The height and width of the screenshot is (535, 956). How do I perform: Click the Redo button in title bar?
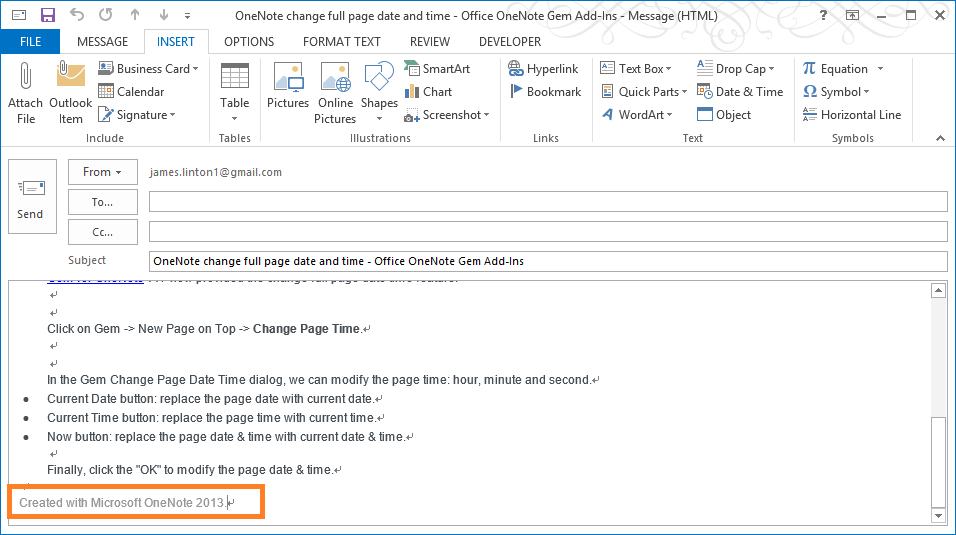coord(105,15)
